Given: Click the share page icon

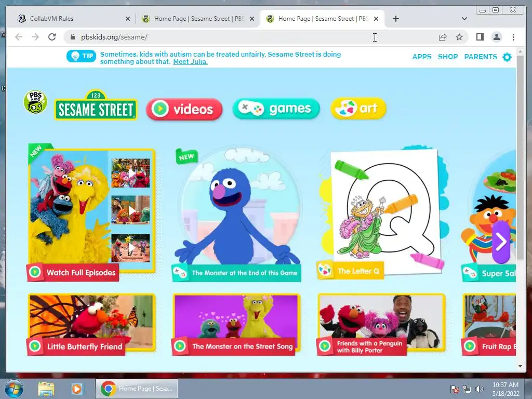Looking at the screenshot, I should pyautogui.click(x=443, y=37).
